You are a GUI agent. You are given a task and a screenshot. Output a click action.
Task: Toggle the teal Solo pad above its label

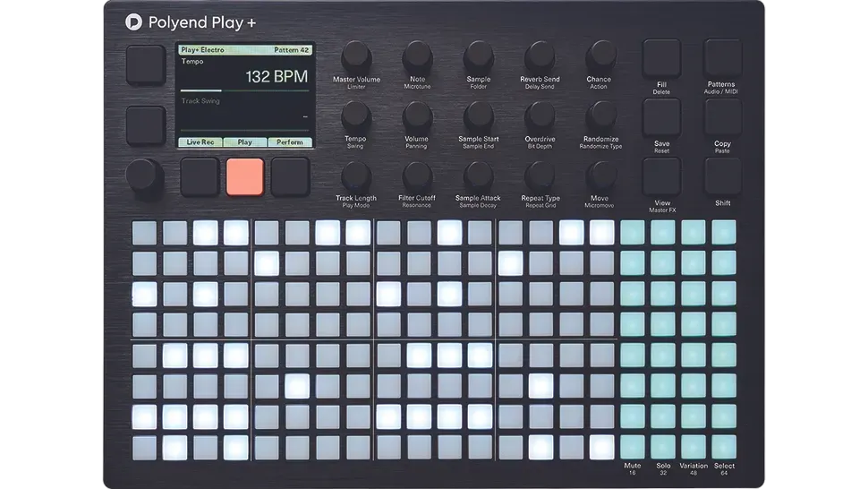(x=662, y=448)
